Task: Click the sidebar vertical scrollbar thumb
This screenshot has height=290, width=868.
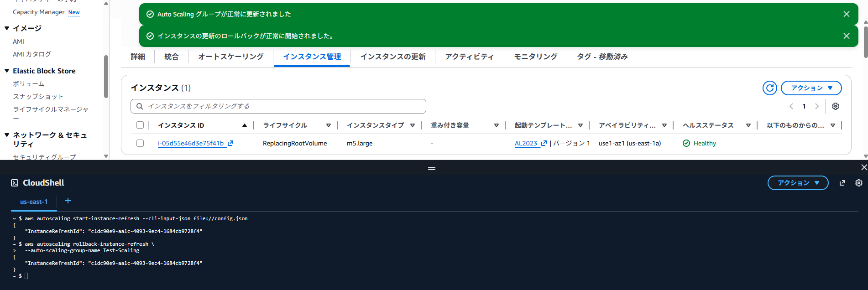Action: pyautogui.click(x=106, y=77)
